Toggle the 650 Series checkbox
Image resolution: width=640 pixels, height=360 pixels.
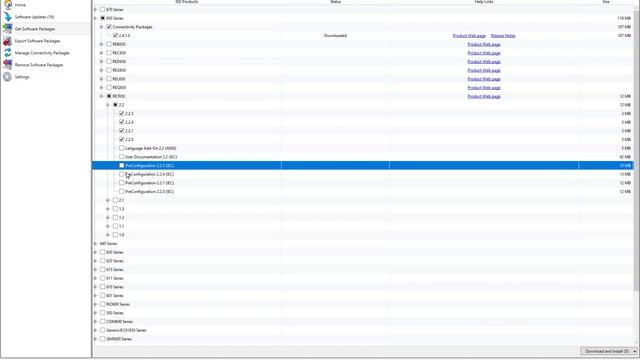[102, 18]
